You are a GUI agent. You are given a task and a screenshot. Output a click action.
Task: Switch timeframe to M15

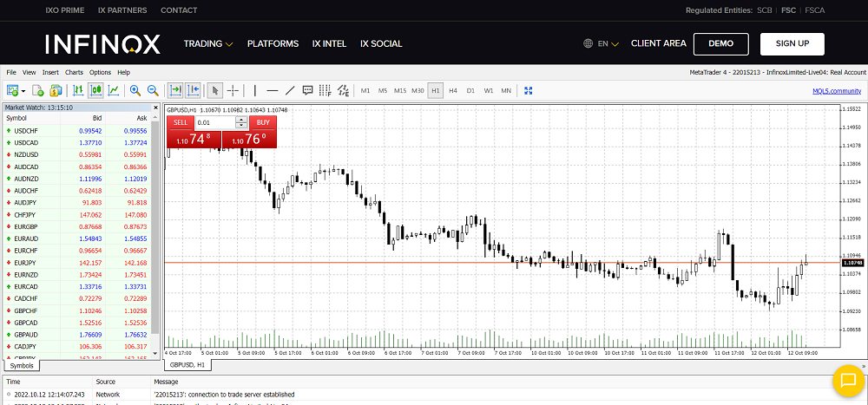[400, 91]
